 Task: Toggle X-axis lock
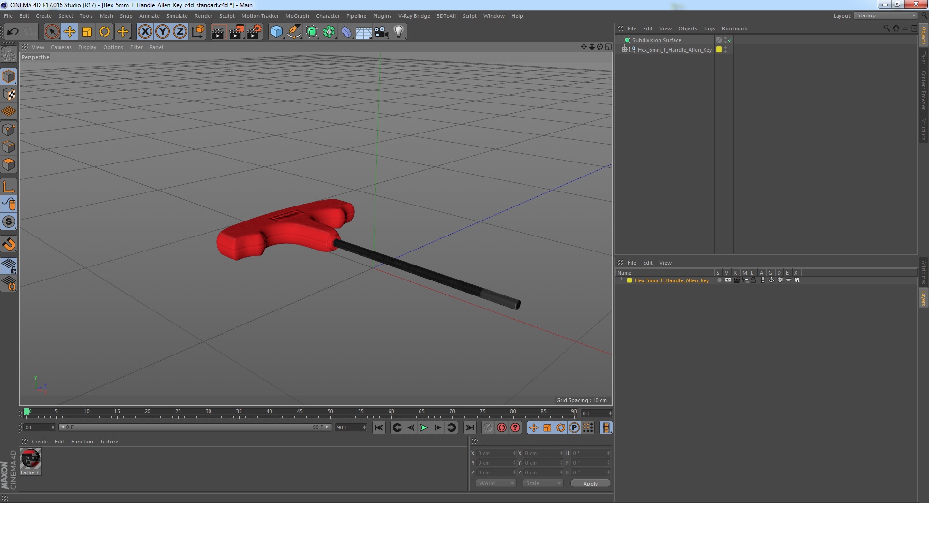click(x=145, y=32)
